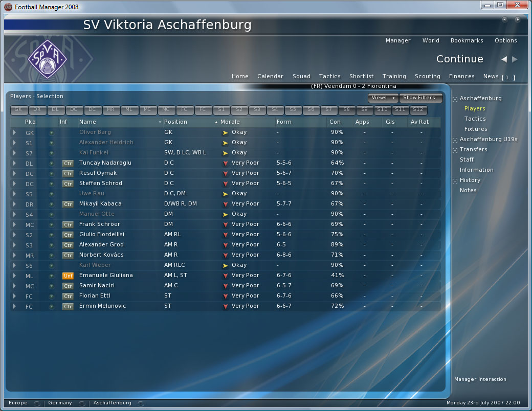The height and width of the screenshot is (411, 532).
Task: Collapse the Aschaffenburg tree section
Action: pos(455,99)
